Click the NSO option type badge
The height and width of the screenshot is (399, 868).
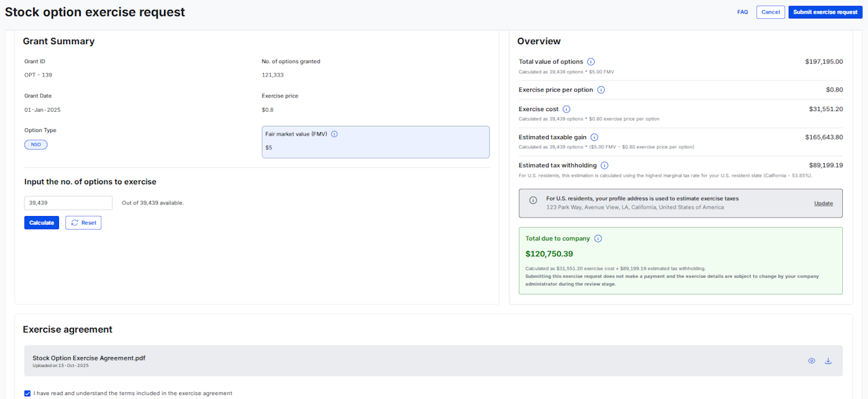(x=36, y=144)
